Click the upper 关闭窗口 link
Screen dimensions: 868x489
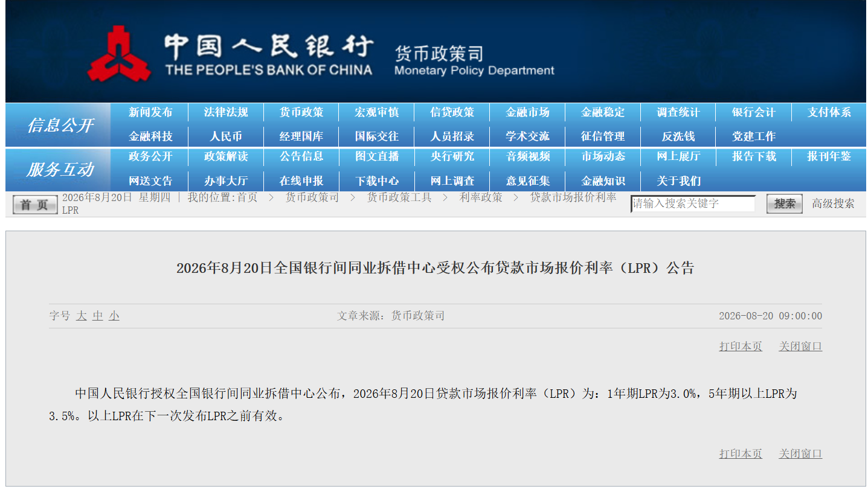800,347
